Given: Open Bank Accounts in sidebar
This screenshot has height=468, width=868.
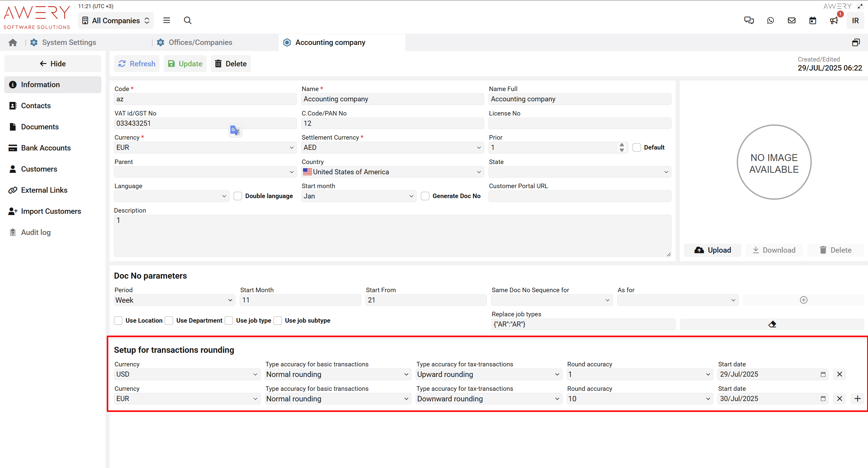Looking at the screenshot, I should [x=52, y=148].
